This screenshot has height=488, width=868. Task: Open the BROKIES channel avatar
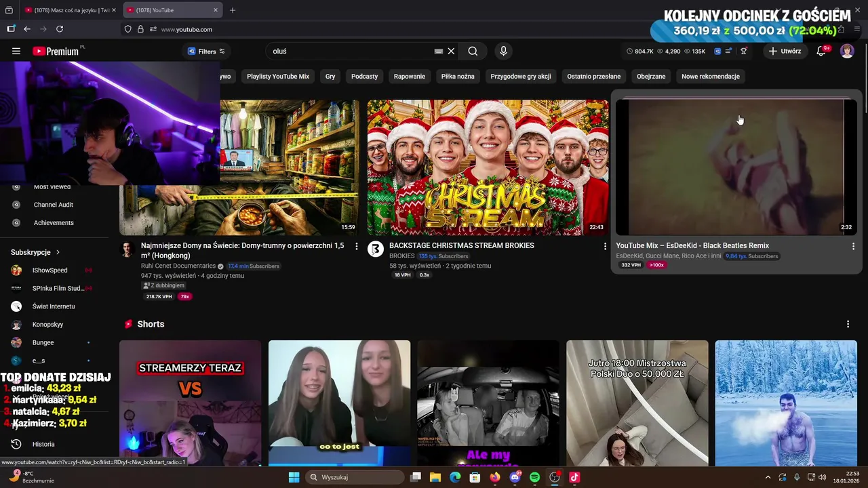pyautogui.click(x=376, y=249)
